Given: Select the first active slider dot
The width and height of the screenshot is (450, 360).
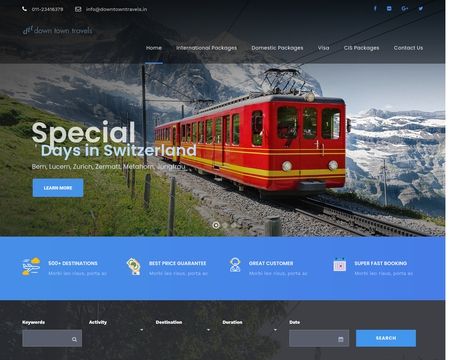Looking at the screenshot, I should click(216, 225).
